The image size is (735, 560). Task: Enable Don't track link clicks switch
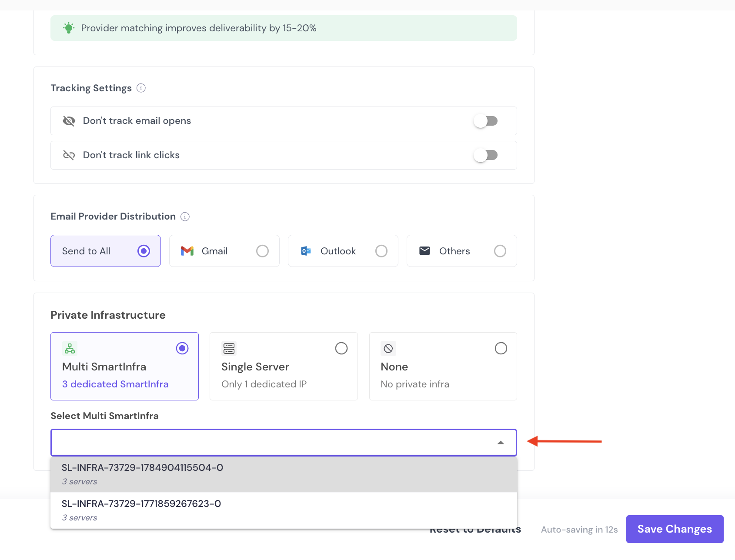tap(485, 155)
